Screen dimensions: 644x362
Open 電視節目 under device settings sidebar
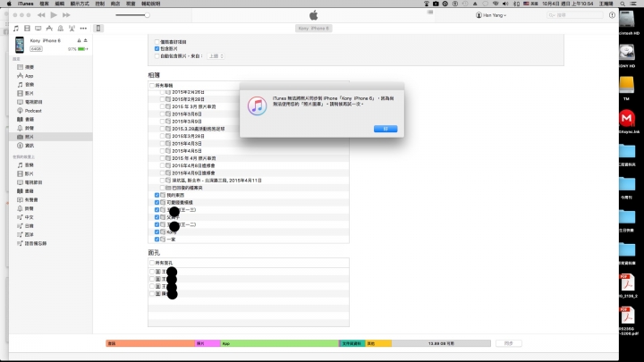(33, 102)
